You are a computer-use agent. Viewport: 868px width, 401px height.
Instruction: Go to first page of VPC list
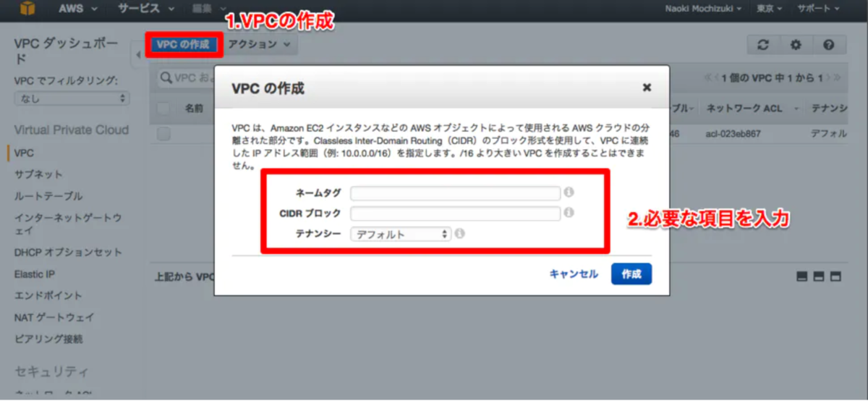point(707,77)
